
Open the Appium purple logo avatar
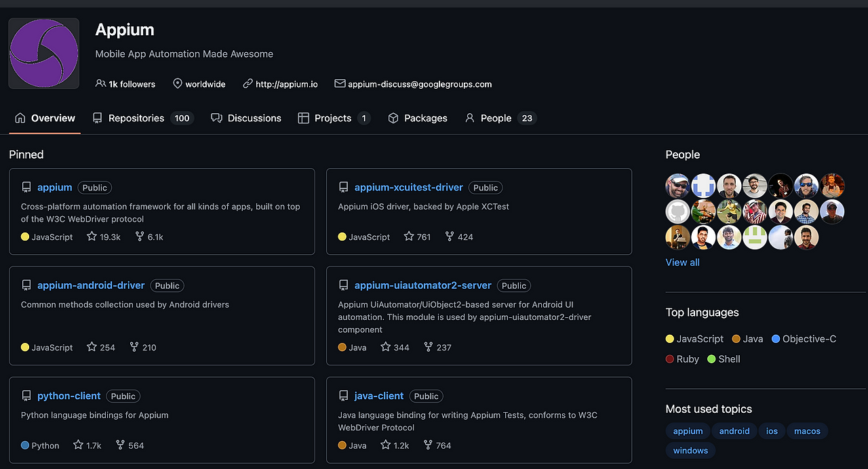point(44,54)
